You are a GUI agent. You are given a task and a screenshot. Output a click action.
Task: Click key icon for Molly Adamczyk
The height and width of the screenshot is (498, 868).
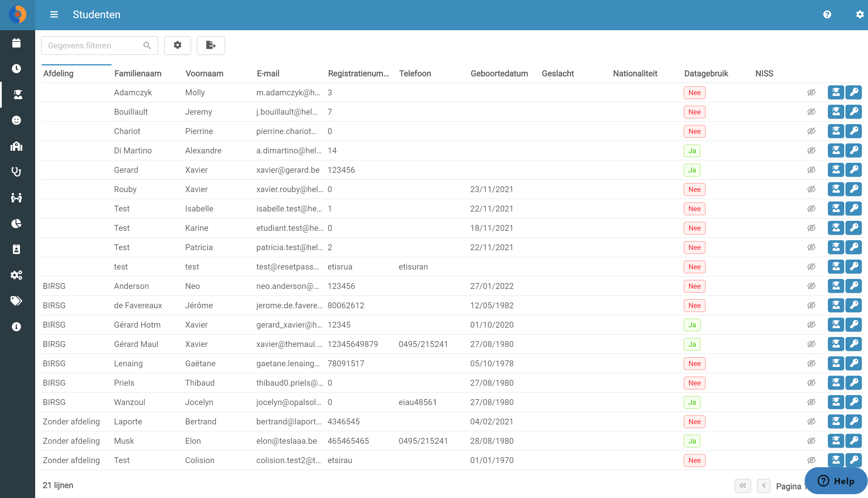click(854, 92)
